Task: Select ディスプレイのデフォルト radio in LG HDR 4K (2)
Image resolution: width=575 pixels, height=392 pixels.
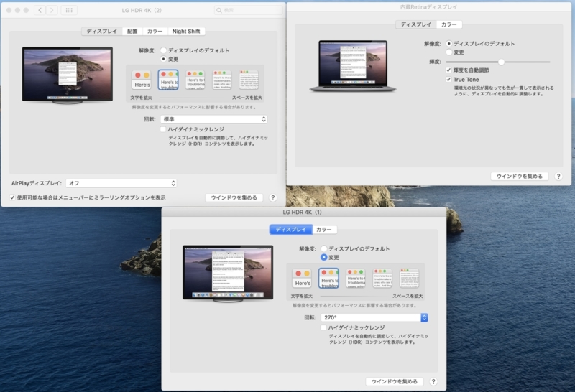Action: point(164,50)
